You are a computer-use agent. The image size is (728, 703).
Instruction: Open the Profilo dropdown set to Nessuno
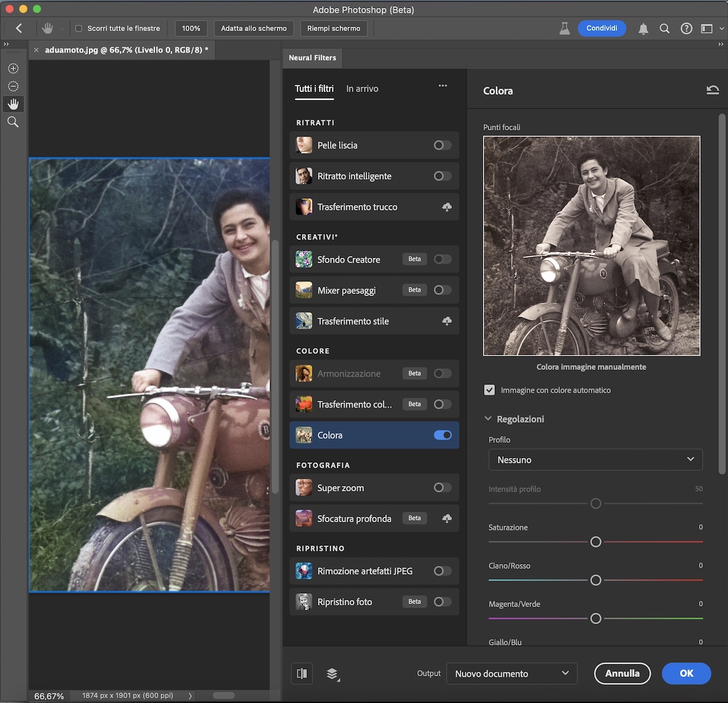tap(595, 460)
